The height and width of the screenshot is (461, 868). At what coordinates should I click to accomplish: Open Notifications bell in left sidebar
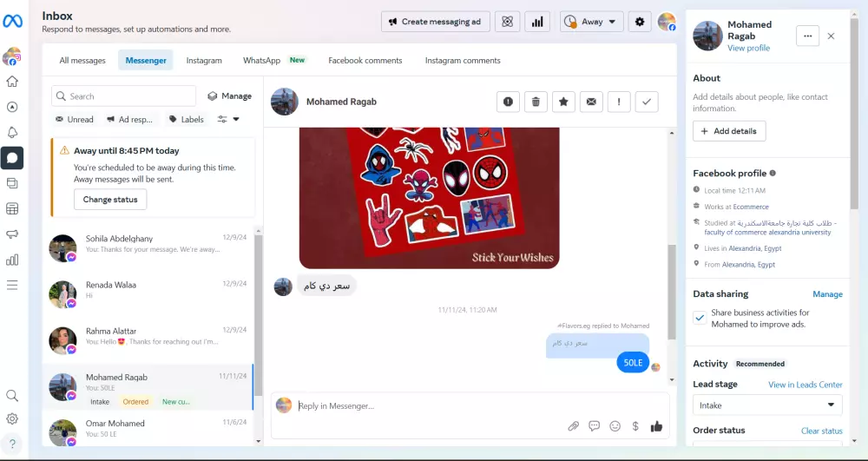[x=12, y=132]
